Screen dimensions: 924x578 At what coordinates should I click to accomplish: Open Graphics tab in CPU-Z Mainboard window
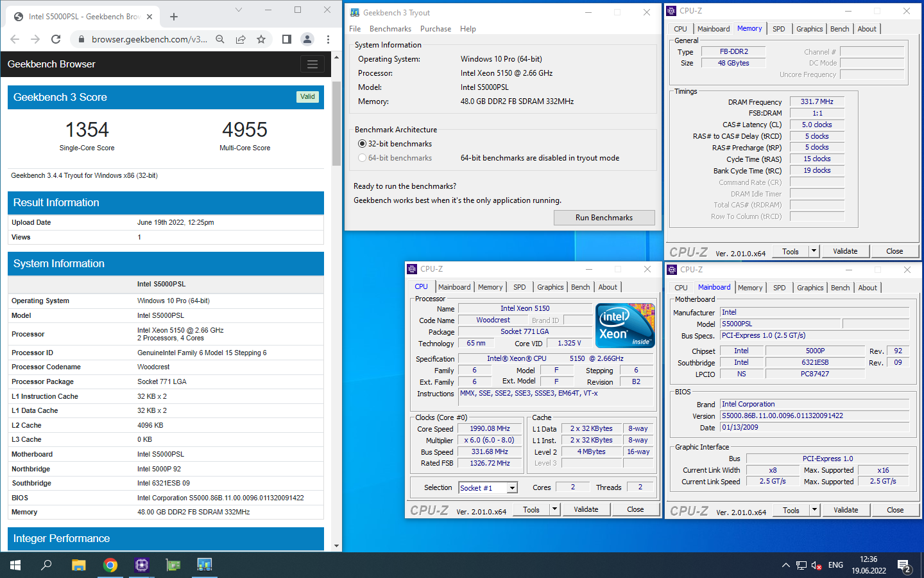810,288
